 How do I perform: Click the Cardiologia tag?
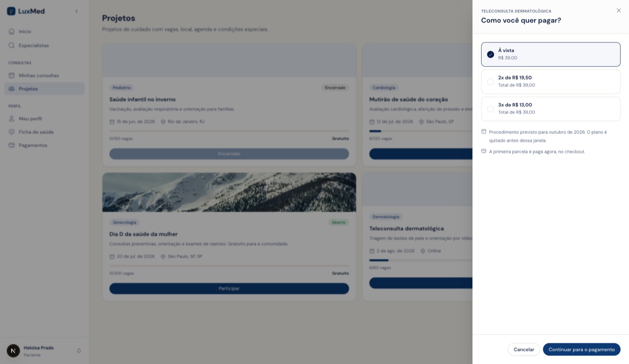(x=384, y=87)
